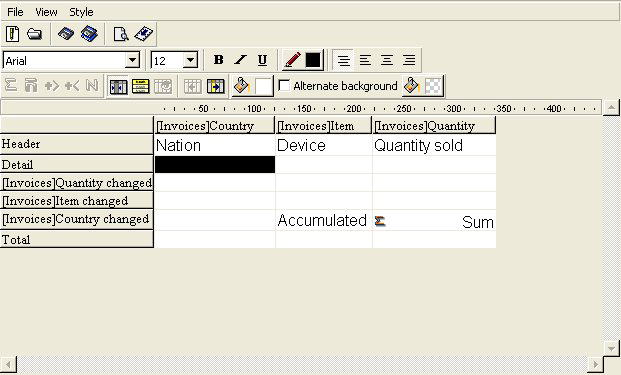The image size is (621, 375).
Task: Select the [Invoices]Country column header
Action: 214,126
